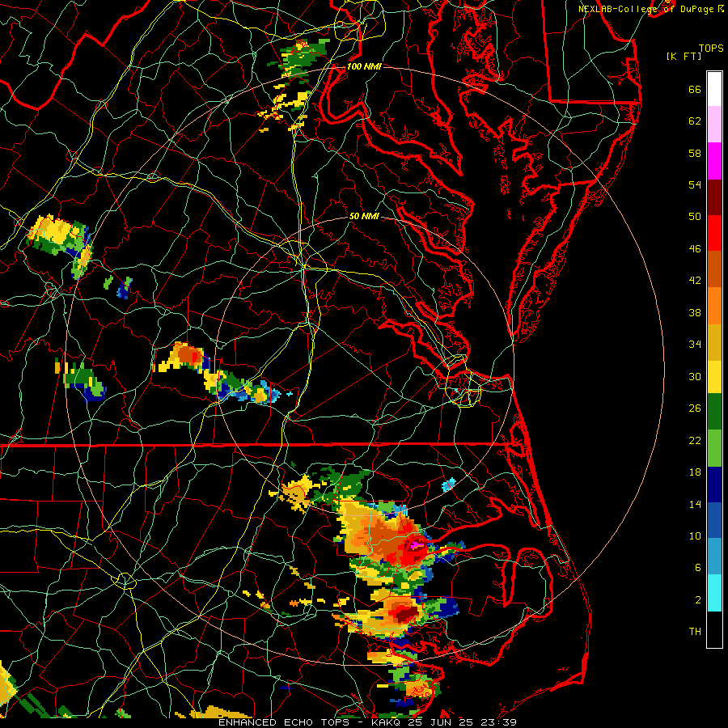The width and height of the screenshot is (728, 728).
Task: Click the "[K FT]" units label
Action: point(684,56)
